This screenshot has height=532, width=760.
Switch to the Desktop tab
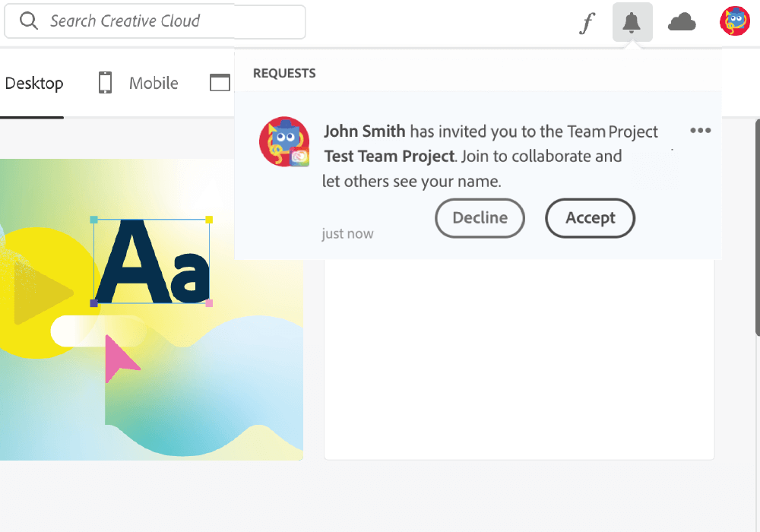point(34,83)
